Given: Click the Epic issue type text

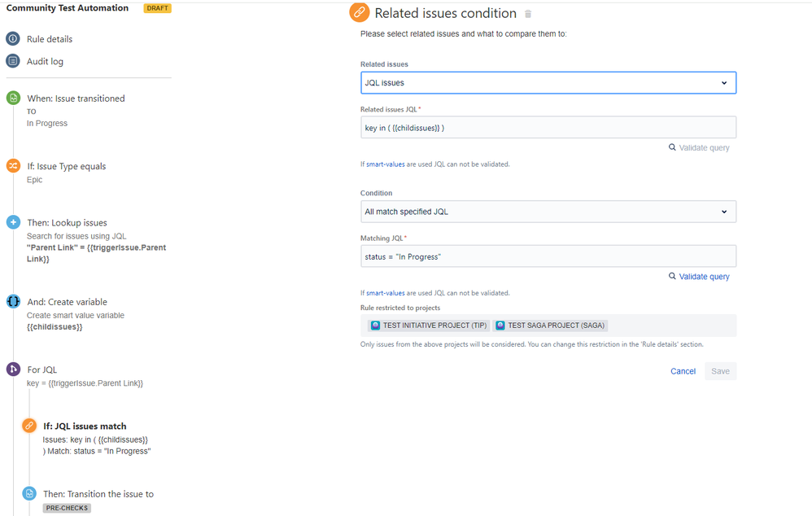Looking at the screenshot, I should click(35, 180).
